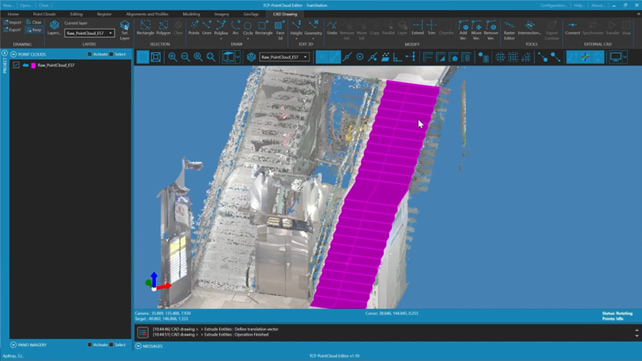642x361 pixels.
Task: Select the Rectangle selection tool
Action: [145, 28]
